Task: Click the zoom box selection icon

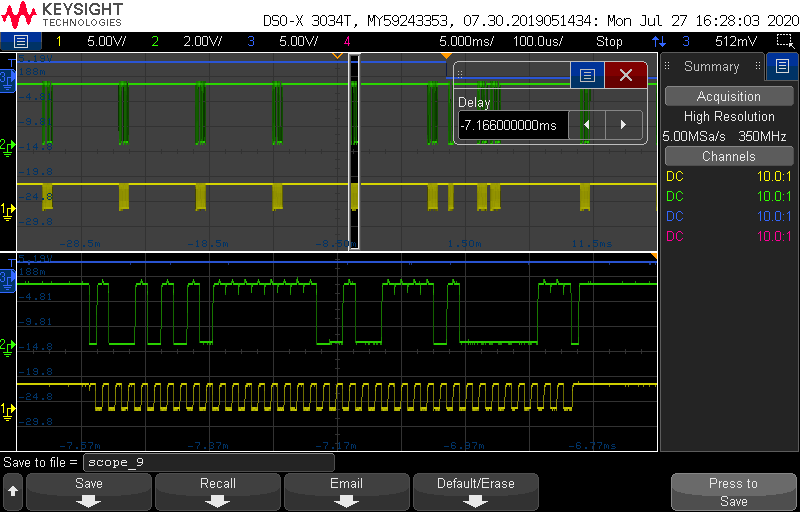Action: 783,41
